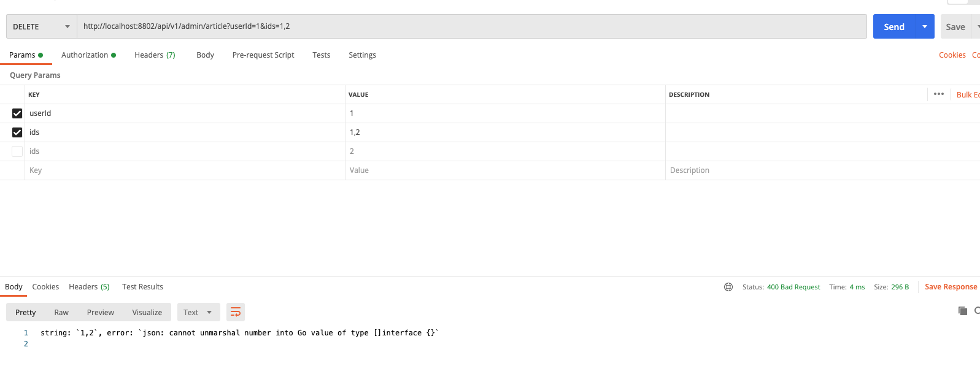
Task: Open the Authorization tab
Action: [88, 55]
